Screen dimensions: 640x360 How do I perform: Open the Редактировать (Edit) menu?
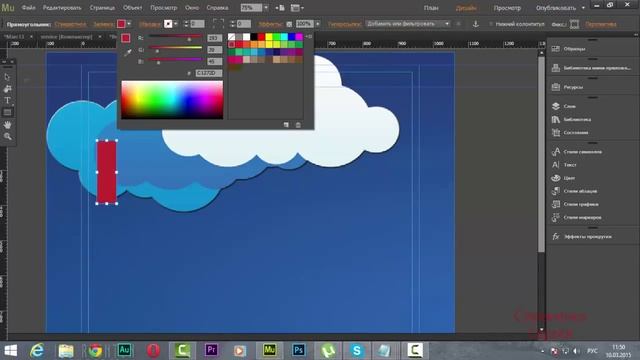pyautogui.click(x=62, y=8)
